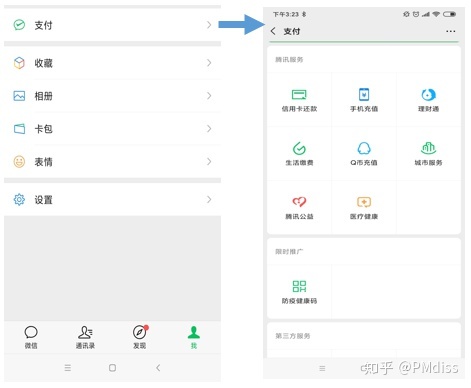Tap the recents button on right phone
The width and height of the screenshot is (471, 388).
[322, 368]
